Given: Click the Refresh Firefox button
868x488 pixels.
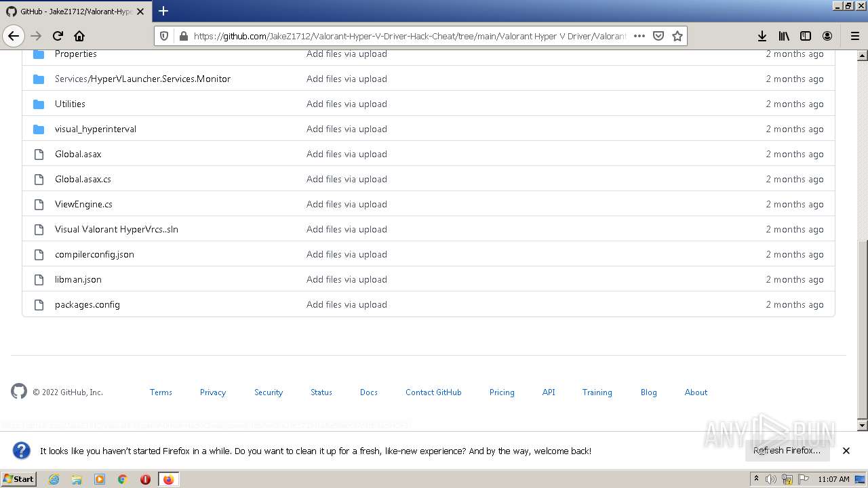Looking at the screenshot, I should point(787,450).
